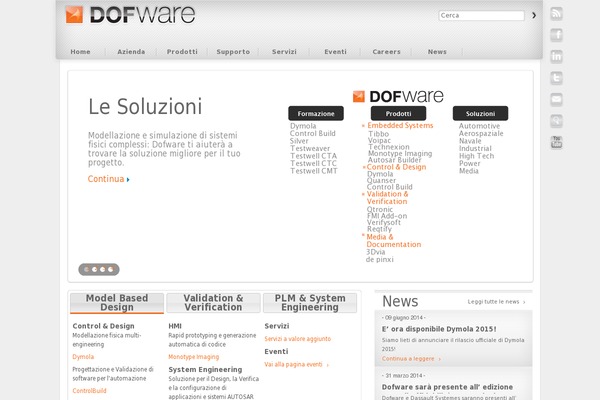Open Validation & Verification heading in banner list

click(x=387, y=198)
